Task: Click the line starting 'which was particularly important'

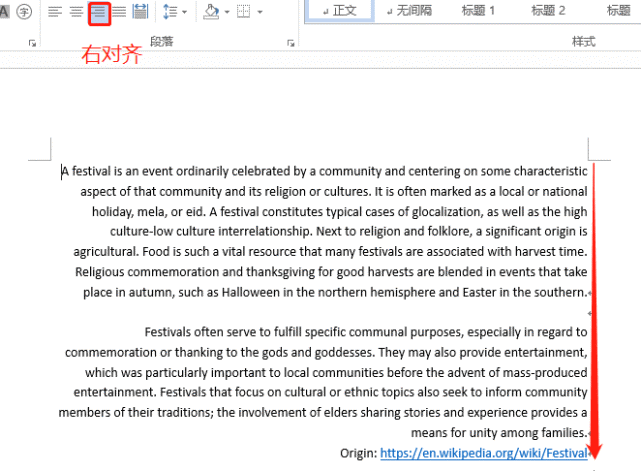Action: [x=336, y=372]
